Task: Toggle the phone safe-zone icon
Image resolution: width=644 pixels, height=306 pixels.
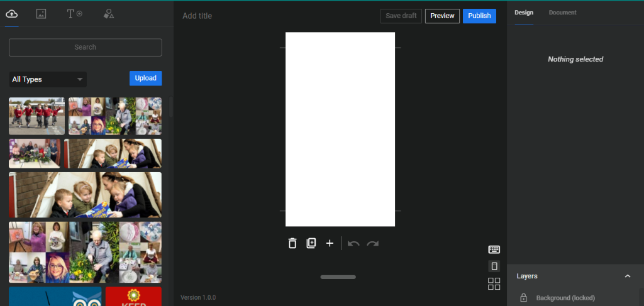Action: coord(494,266)
